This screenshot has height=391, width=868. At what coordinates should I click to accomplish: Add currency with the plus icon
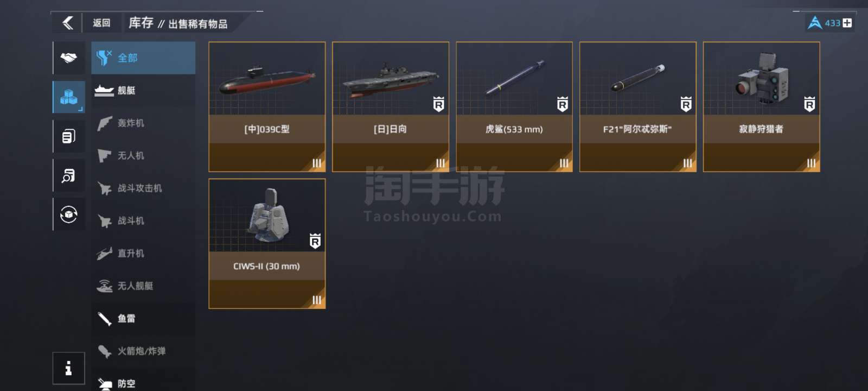[x=847, y=23]
